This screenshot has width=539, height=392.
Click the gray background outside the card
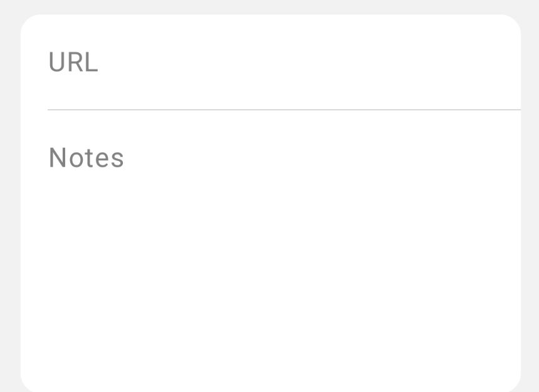click(x=9, y=196)
